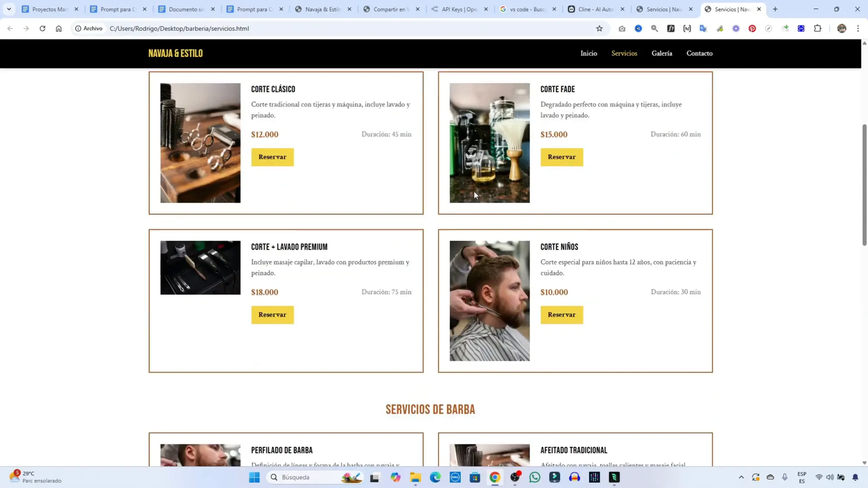Viewport: 868px width, 488px height.
Task: Click the camera screenshot icon in the address bar
Action: [621, 28]
